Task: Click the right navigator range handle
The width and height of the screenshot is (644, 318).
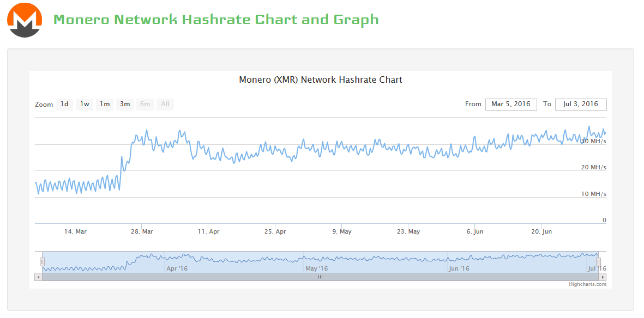Action: coord(598,261)
